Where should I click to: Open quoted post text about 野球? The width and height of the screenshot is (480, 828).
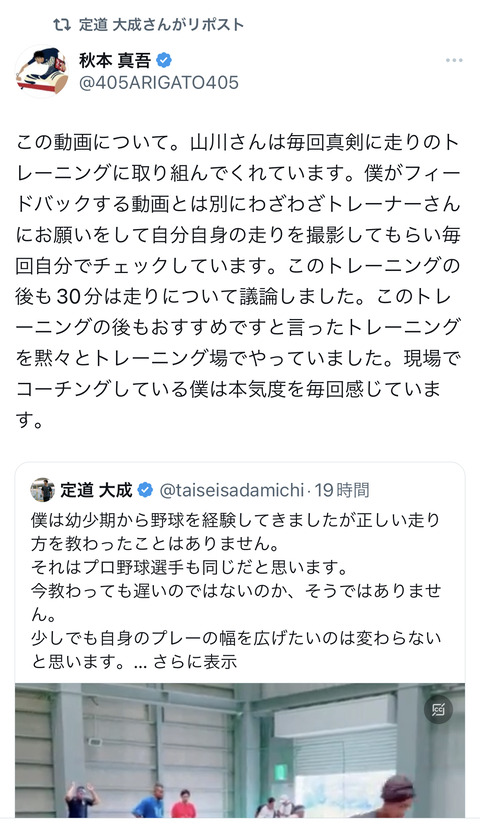point(236,590)
